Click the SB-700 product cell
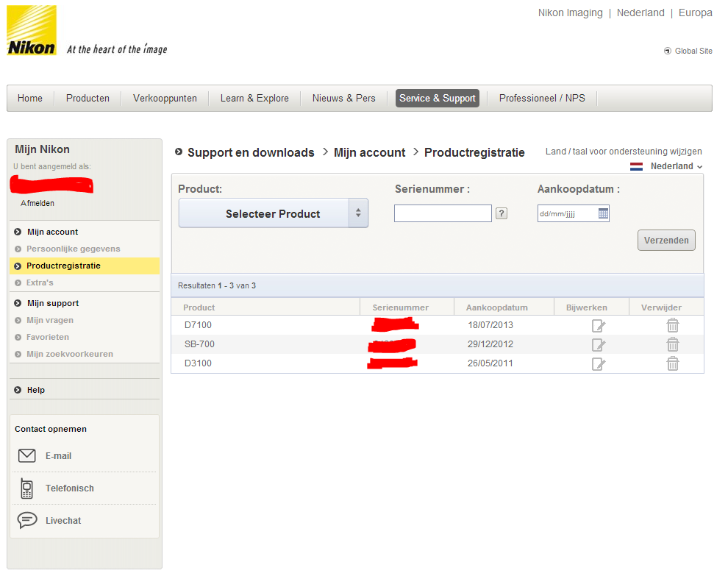The image size is (728, 576). coord(199,344)
